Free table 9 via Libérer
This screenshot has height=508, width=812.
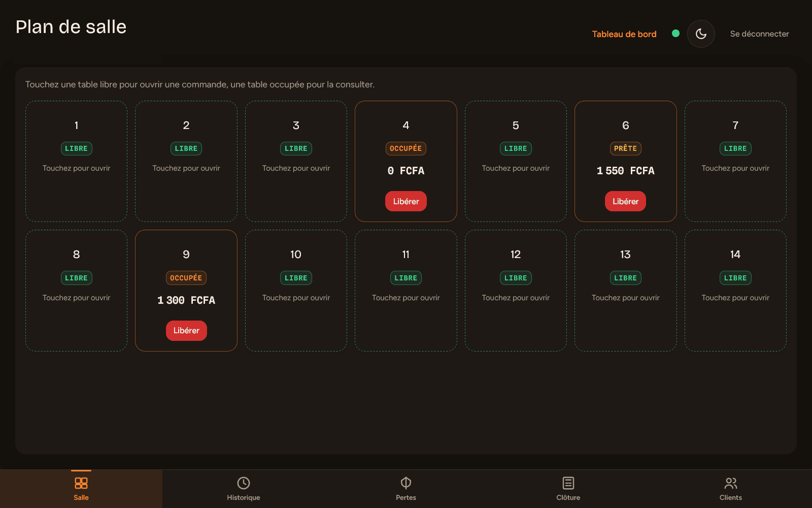[x=186, y=331]
